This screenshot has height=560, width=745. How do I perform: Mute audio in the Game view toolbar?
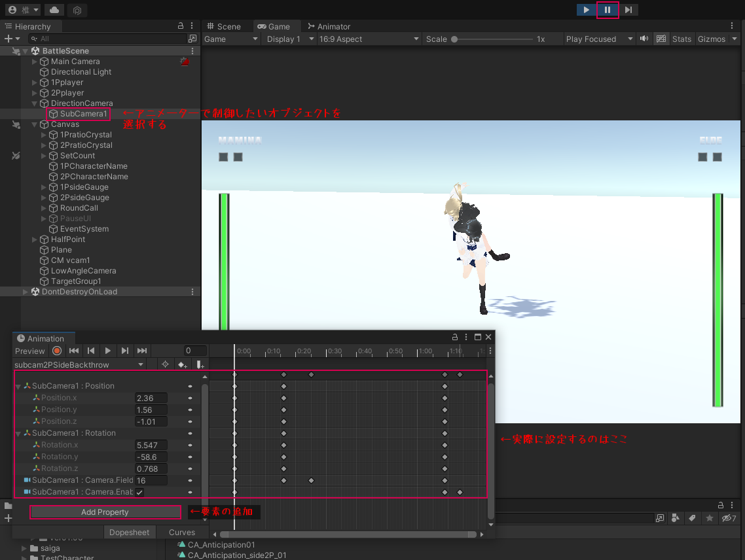coord(644,39)
